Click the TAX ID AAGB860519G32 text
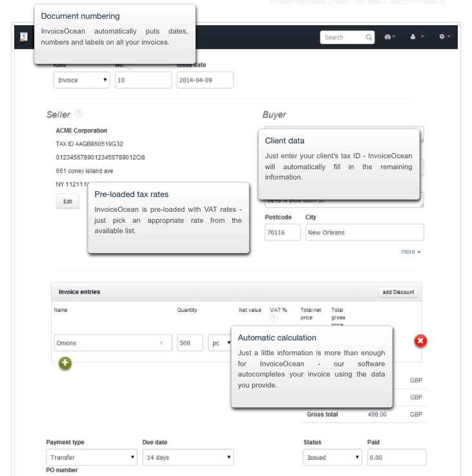The height and width of the screenshot is (476, 472). tap(89, 144)
